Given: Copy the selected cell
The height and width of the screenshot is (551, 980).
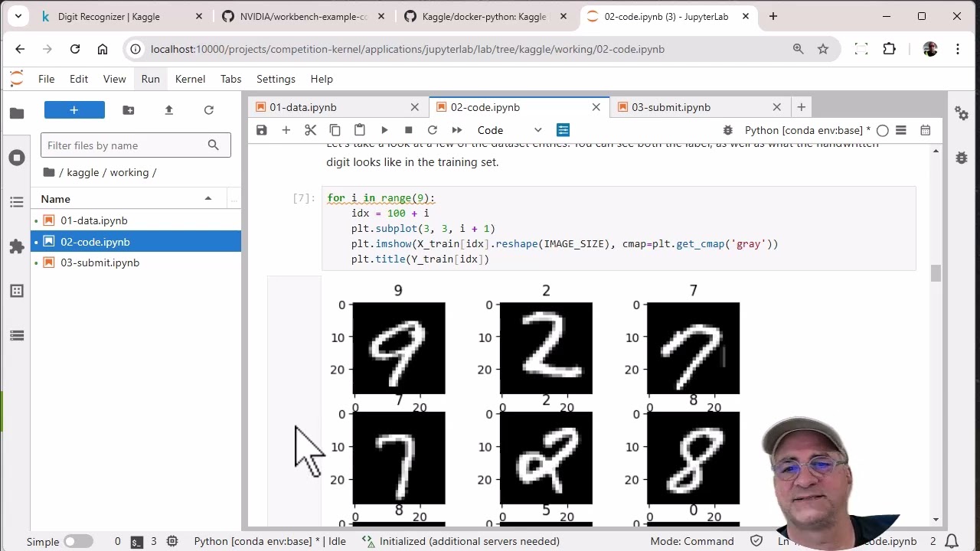Looking at the screenshot, I should [x=335, y=130].
